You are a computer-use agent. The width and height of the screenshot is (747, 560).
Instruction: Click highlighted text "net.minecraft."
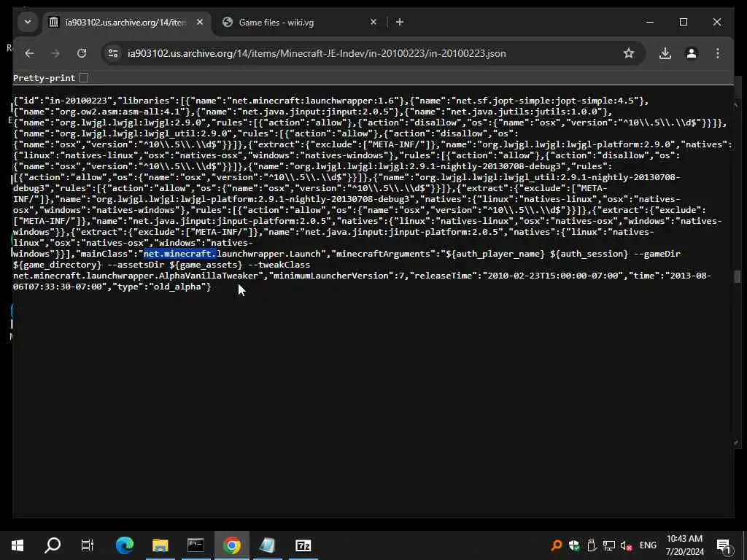180,254
